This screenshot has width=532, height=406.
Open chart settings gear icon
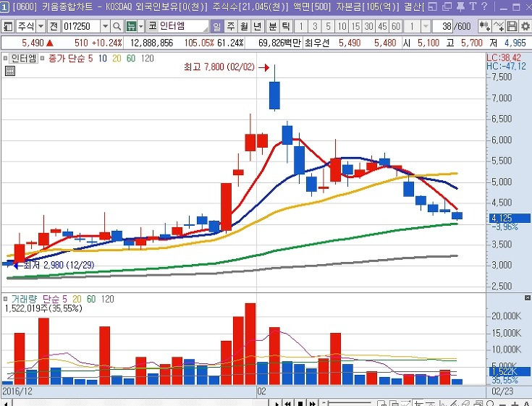pos(525,26)
